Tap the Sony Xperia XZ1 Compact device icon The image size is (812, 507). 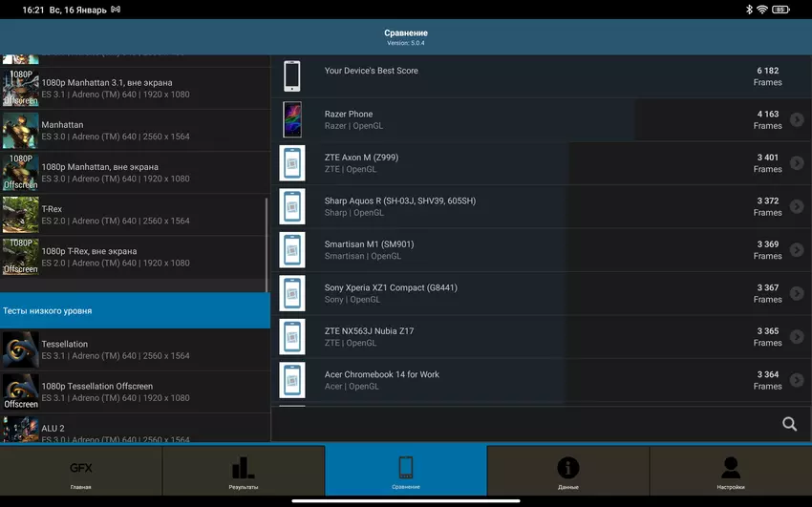click(292, 293)
